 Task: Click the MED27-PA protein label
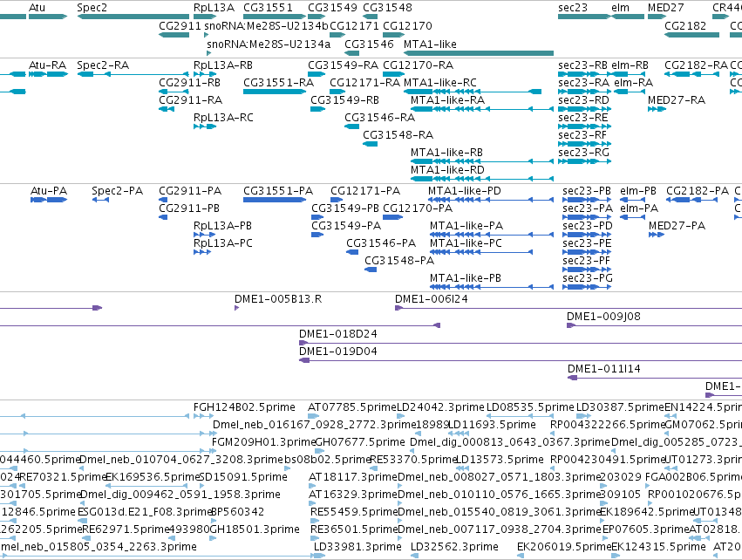pos(677,225)
